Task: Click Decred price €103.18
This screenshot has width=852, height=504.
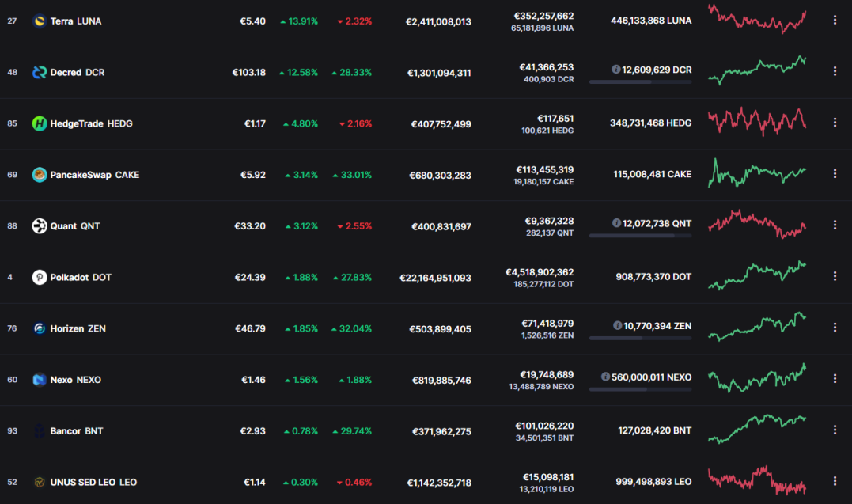Action: [249, 72]
